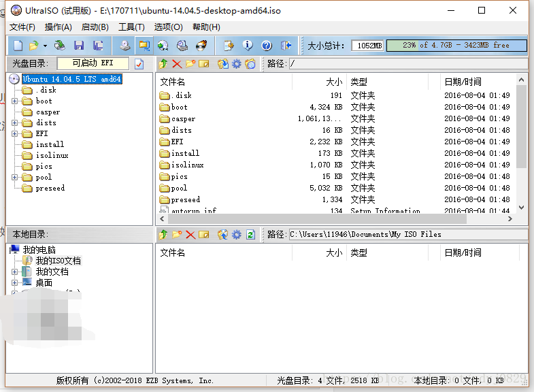Click the 23% of 4.7GB capacity bar
The width and height of the screenshot is (534, 392).
[x=456, y=46]
